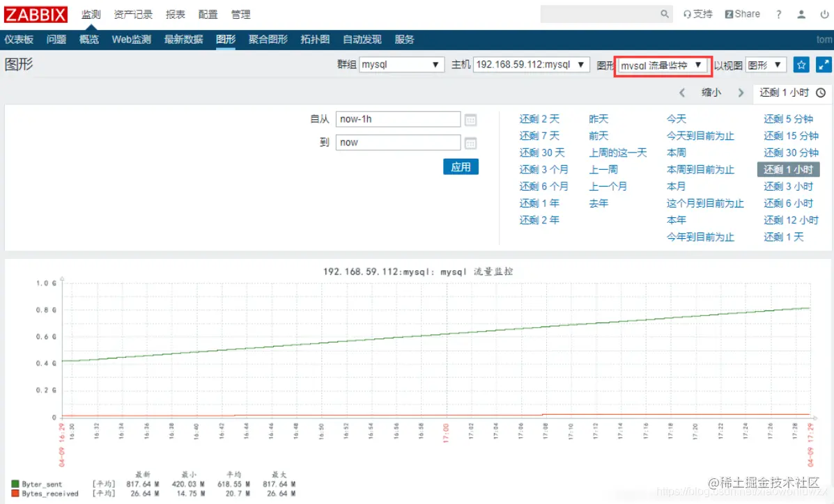
Task: Open the Support (支持) link
Action: (698, 15)
